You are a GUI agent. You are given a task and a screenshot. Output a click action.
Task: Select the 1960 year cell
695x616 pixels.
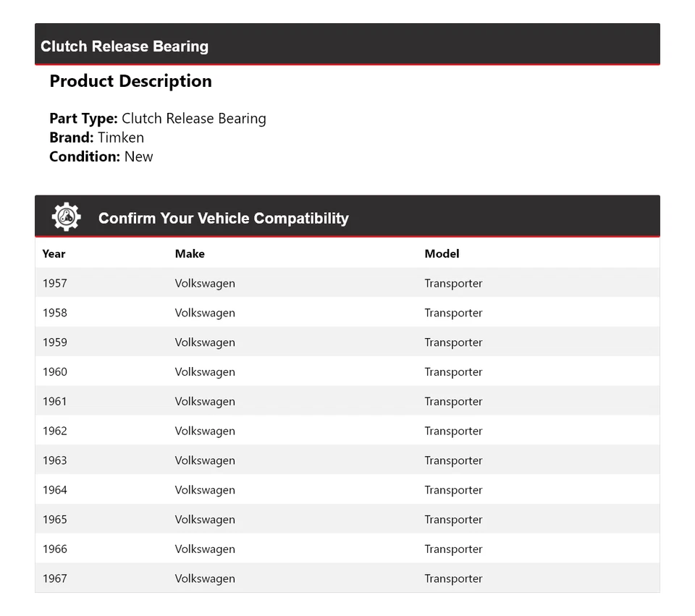[x=54, y=372]
